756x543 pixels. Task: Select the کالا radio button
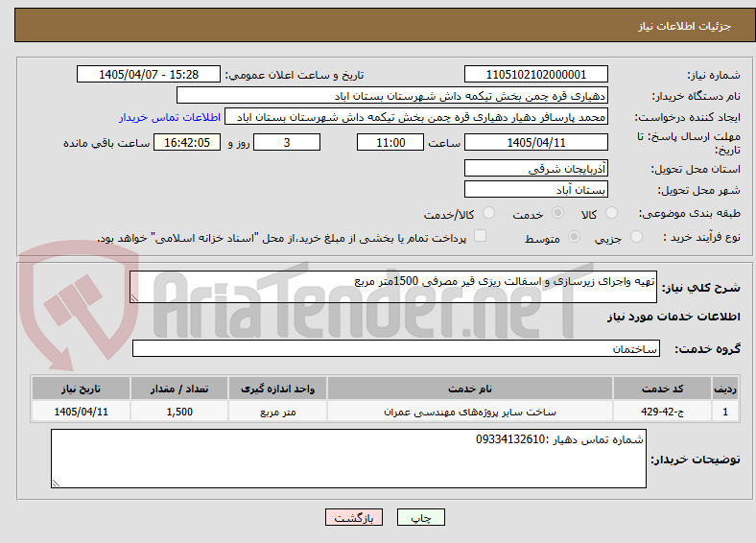(x=611, y=213)
